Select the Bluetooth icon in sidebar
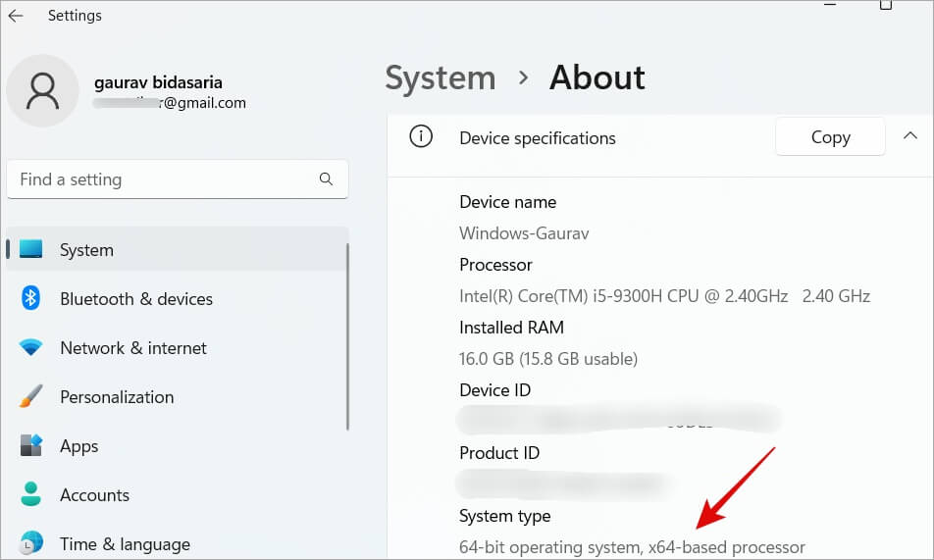Image resolution: width=934 pixels, height=560 pixels. point(30,298)
